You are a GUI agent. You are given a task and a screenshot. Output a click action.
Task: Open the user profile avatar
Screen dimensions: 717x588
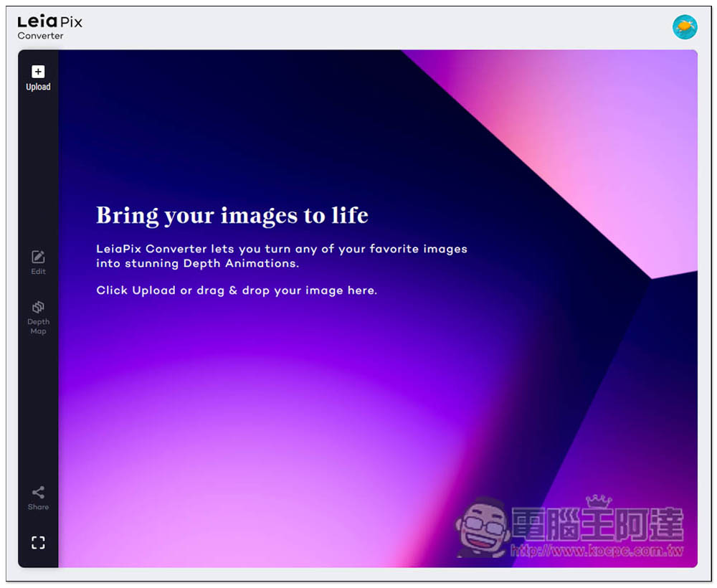click(685, 27)
